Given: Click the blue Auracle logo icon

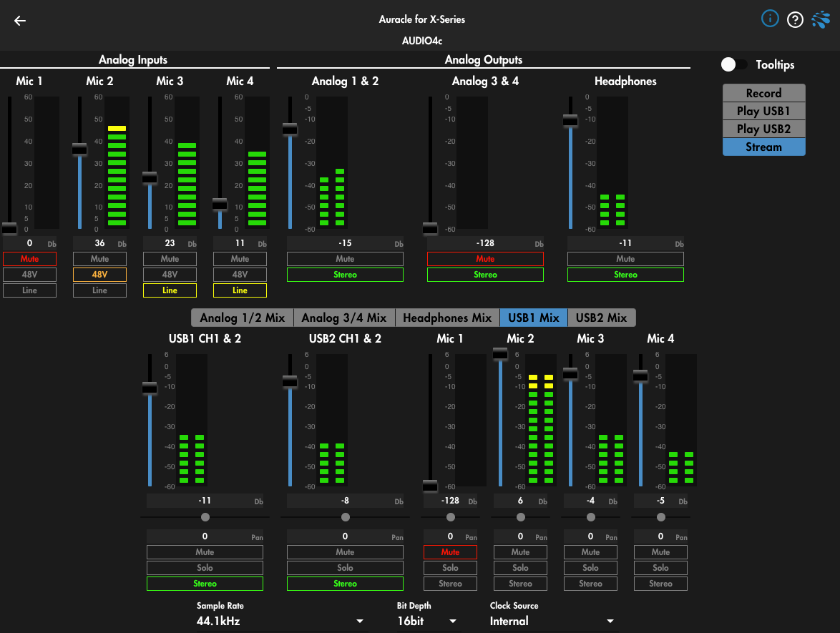Looking at the screenshot, I should (821, 20).
